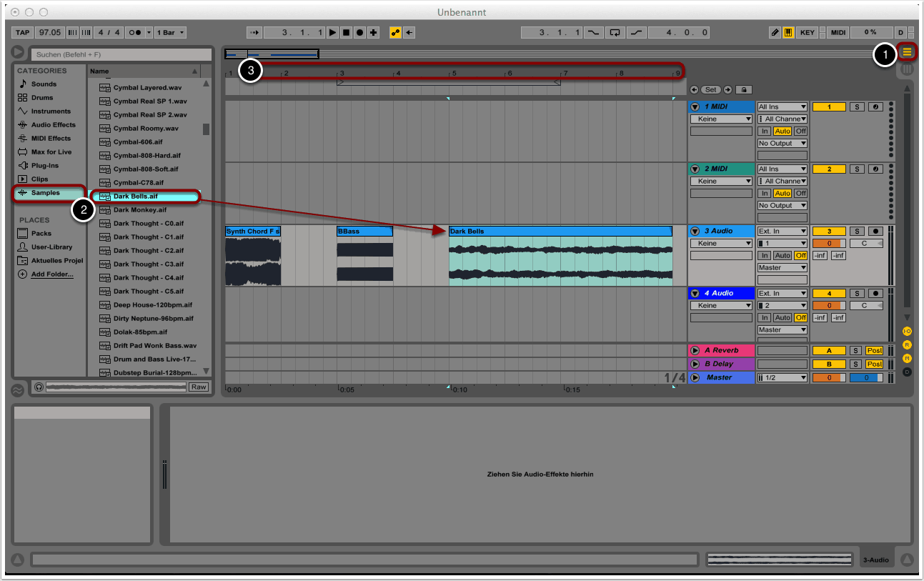
Task: Toggle the automation arm button
Action: 395,33
